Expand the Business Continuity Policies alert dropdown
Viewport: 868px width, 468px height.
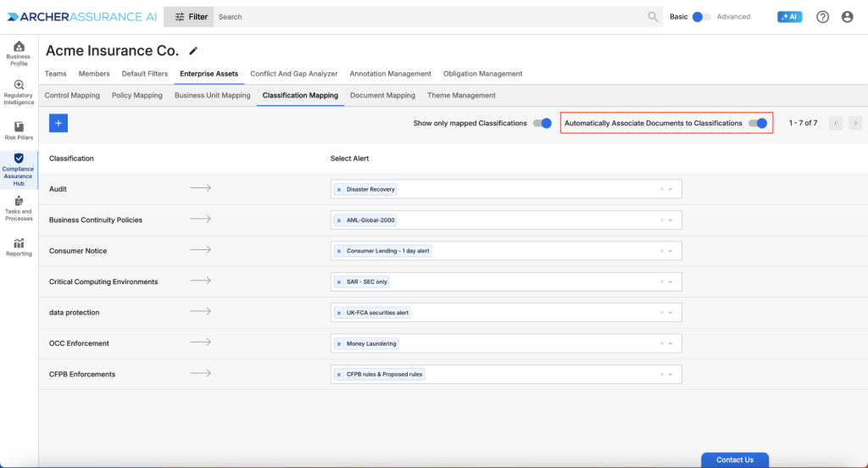(670, 220)
